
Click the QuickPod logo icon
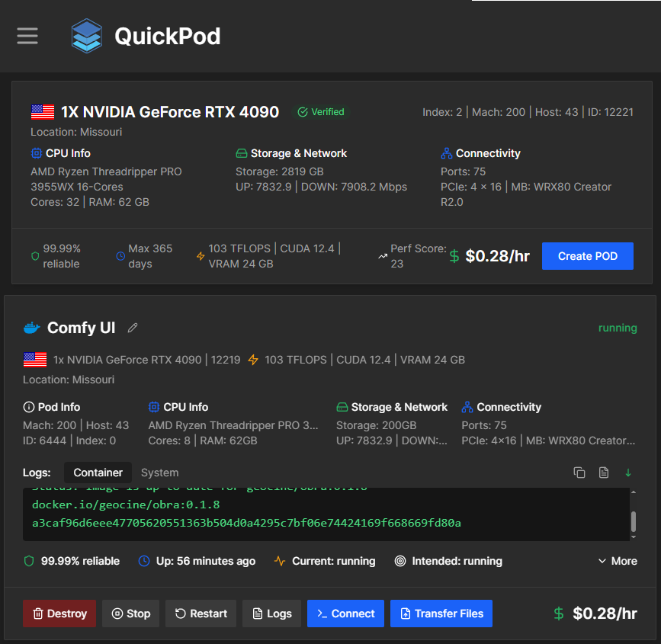[x=86, y=36]
